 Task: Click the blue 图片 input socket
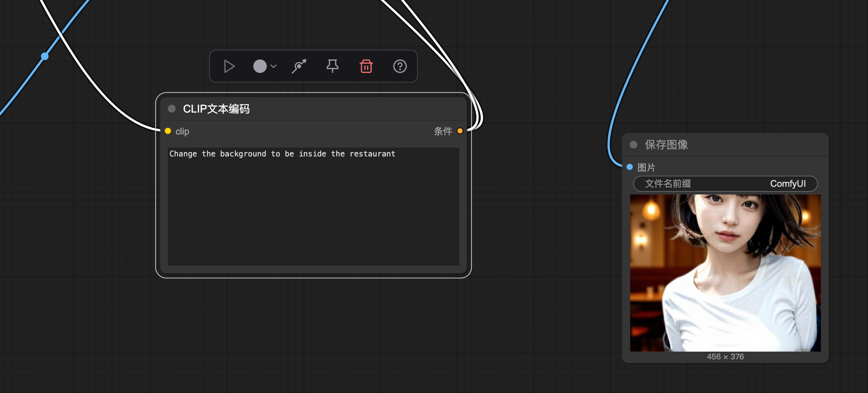(630, 167)
